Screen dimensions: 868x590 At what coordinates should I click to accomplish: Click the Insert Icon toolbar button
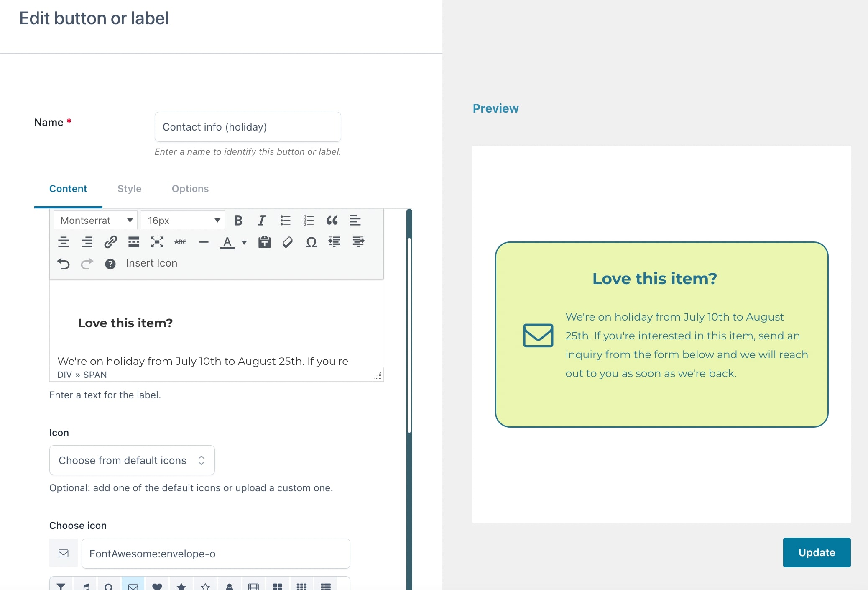point(152,263)
